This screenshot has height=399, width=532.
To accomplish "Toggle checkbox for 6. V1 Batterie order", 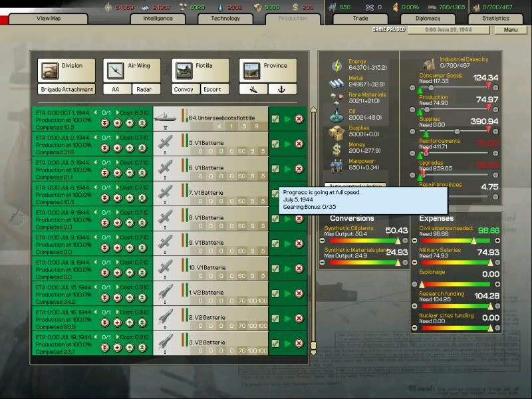I will (275, 168).
